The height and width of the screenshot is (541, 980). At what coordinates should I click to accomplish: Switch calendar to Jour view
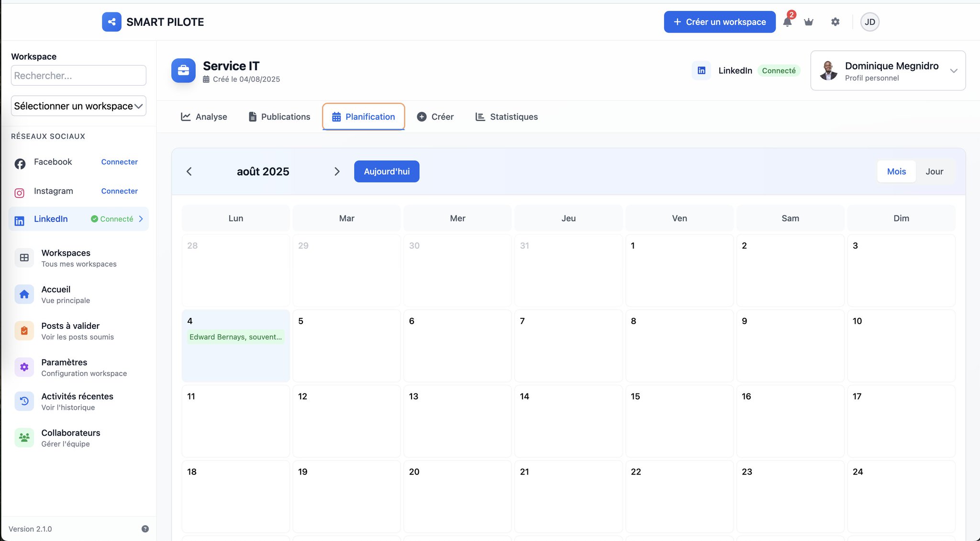click(x=934, y=171)
